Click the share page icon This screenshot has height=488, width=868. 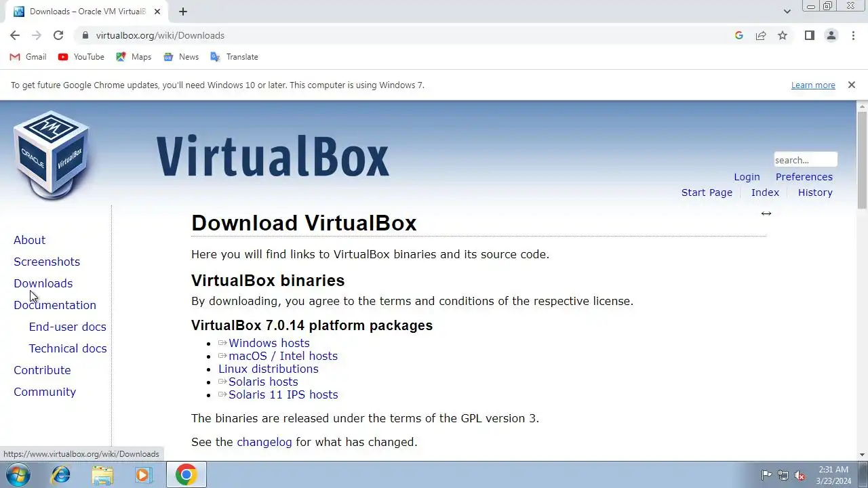coord(761,35)
